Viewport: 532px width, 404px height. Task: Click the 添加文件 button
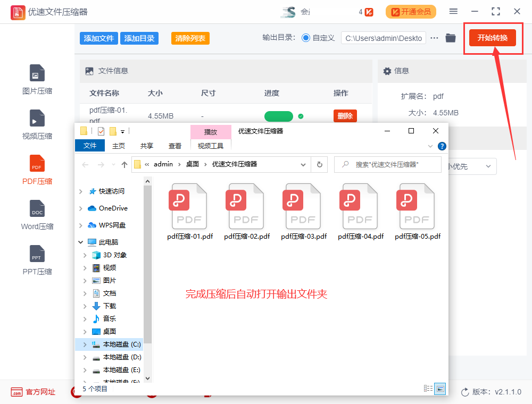coord(99,38)
